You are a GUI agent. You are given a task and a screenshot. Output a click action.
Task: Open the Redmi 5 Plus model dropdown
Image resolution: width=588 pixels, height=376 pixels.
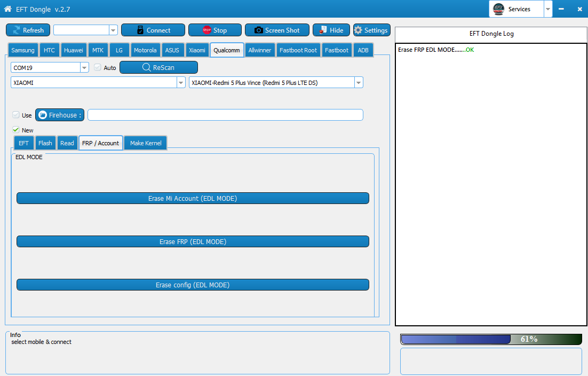[x=359, y=83]
